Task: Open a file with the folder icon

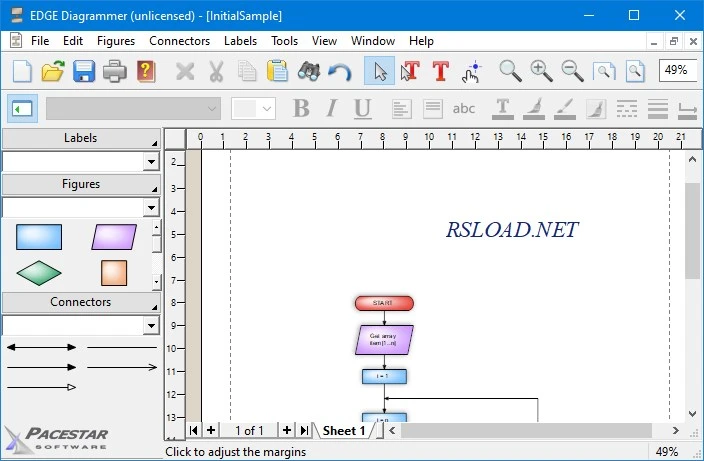Action: click(x=53, y=71)
